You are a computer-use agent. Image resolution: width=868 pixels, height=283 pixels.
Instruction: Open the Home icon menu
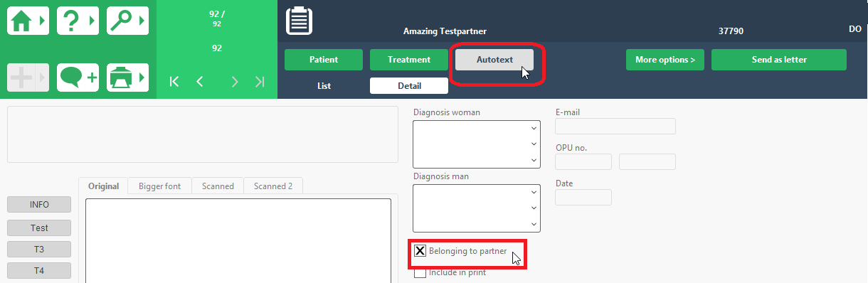coord(28,21)
